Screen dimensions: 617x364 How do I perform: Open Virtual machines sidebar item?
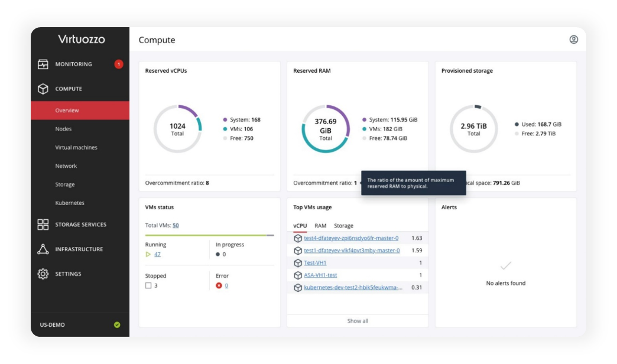76,148
